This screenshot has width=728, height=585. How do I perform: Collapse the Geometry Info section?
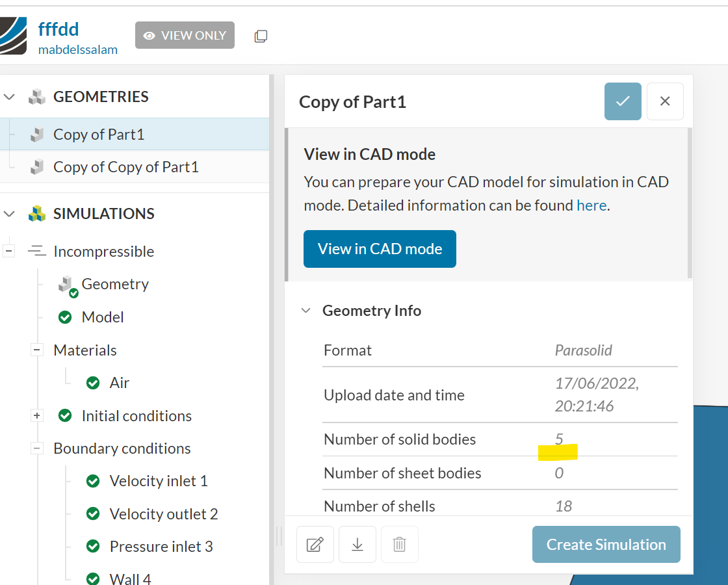305,311
